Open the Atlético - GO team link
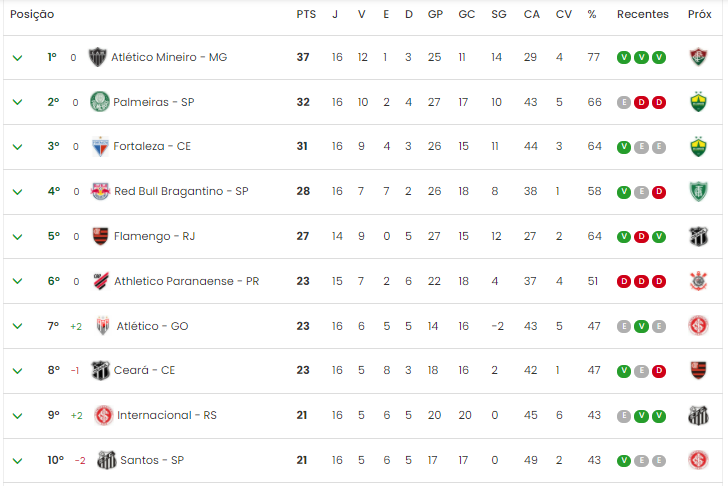The image size is (728, 486). pyautogui.click(x=152, y=326)
